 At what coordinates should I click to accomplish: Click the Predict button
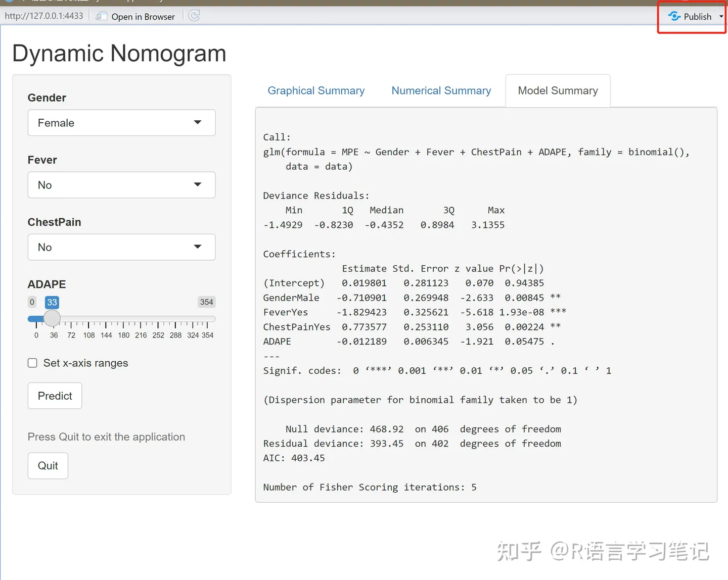(55, 396)
